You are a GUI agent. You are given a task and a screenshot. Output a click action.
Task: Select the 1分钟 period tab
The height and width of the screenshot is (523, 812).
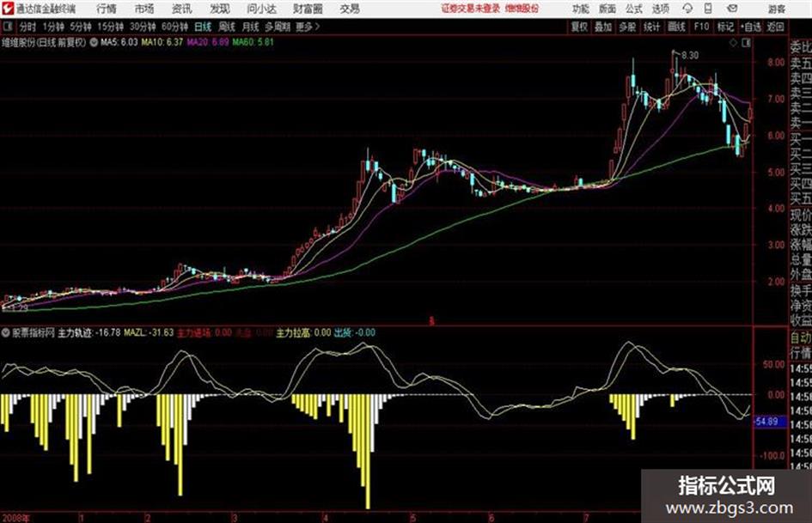tap(52, 27)
